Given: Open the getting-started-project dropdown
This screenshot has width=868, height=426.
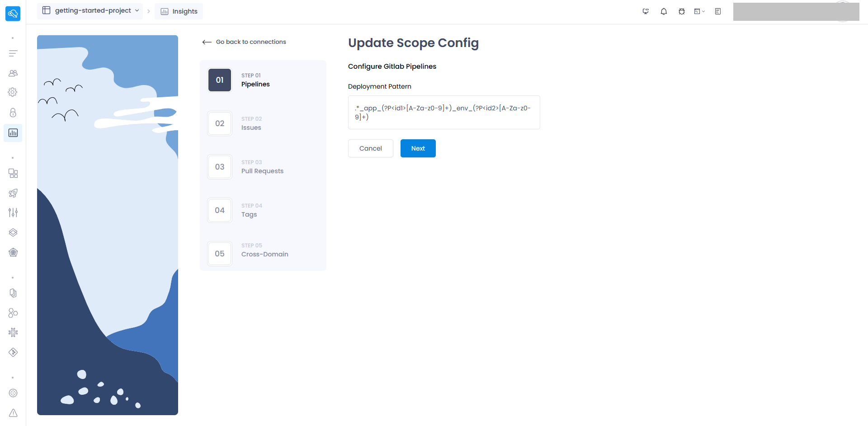Looking at the screenshot, I should [x=90, y=11].
